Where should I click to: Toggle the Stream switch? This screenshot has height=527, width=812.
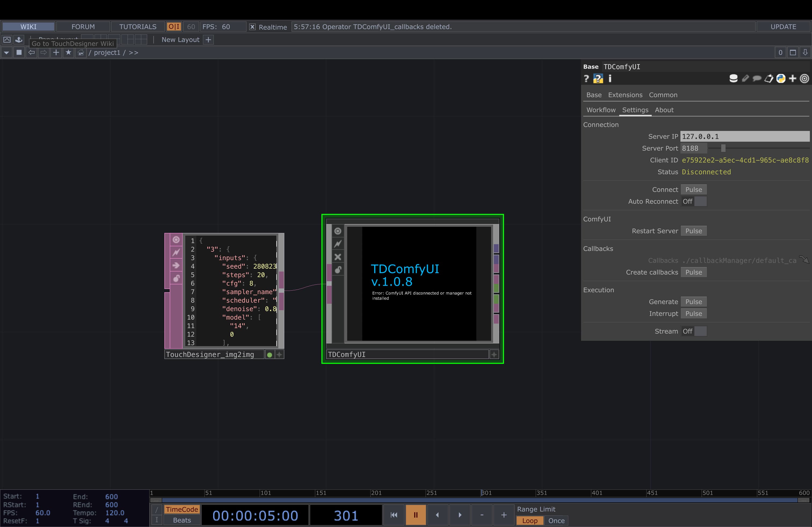[694, 331]
